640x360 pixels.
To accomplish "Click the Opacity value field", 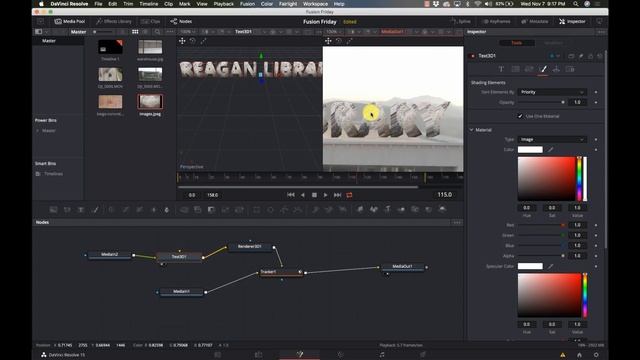I will coord(578,102).
